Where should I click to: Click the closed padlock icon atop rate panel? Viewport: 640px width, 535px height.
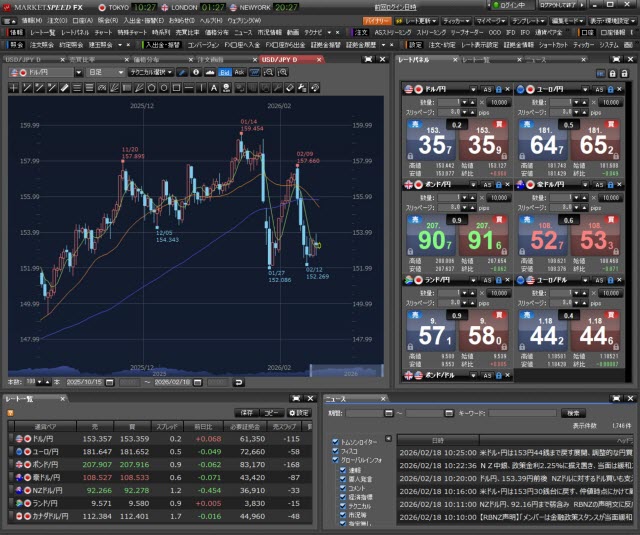[613, 73]
